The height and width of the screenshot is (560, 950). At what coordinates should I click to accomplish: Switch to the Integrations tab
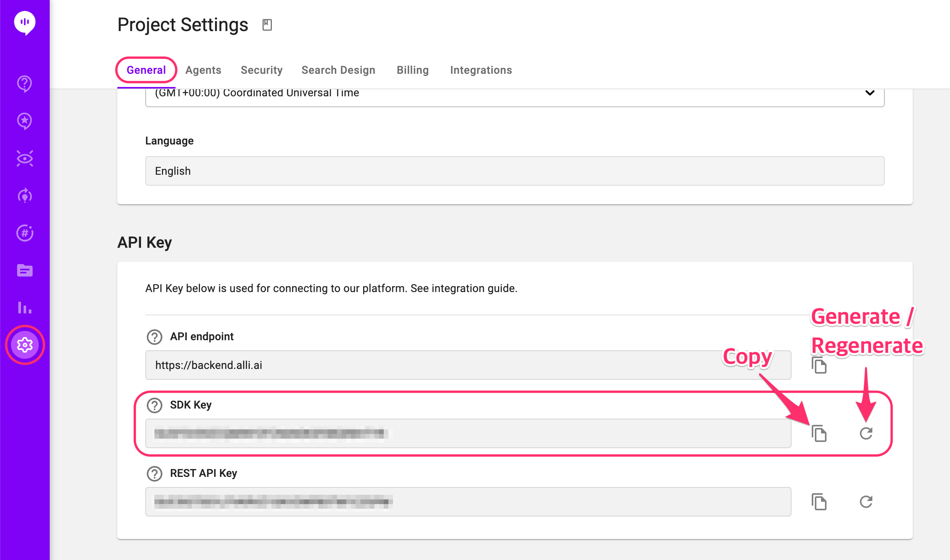481,70
